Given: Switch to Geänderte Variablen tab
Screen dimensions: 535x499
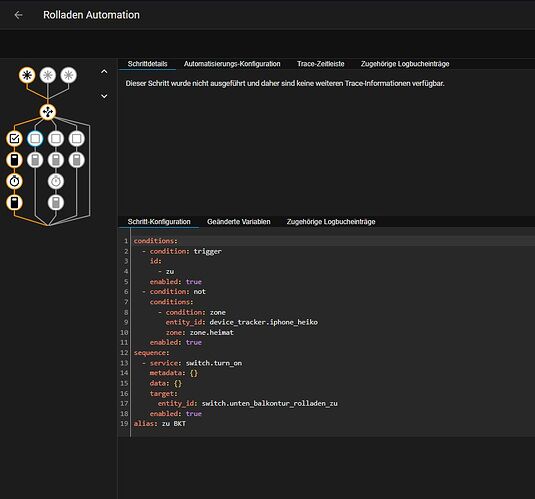Looking at the screenshot, I should coord(238,222).
